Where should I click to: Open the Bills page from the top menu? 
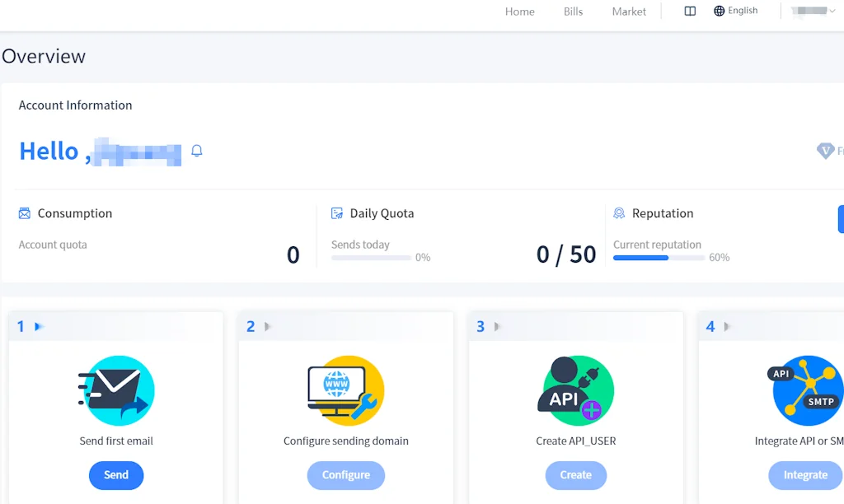coord(573,12)
